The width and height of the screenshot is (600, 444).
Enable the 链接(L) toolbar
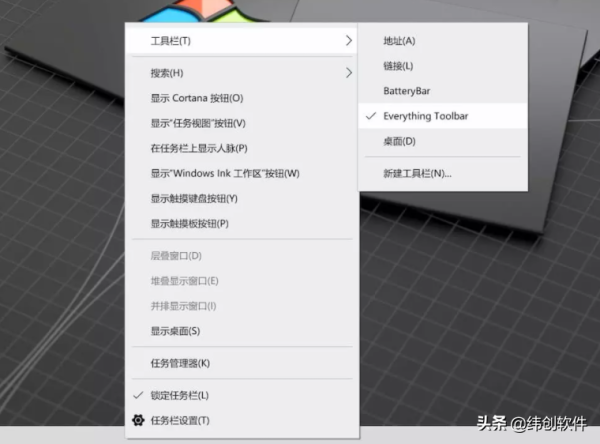tap(443, 66)
